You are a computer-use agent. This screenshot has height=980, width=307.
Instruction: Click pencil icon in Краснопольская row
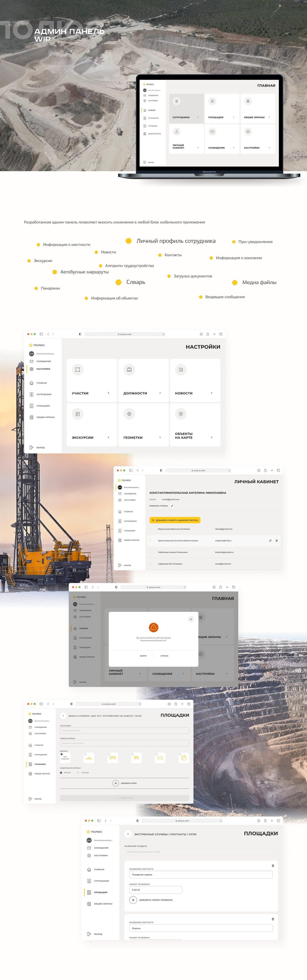pos(270,541)
